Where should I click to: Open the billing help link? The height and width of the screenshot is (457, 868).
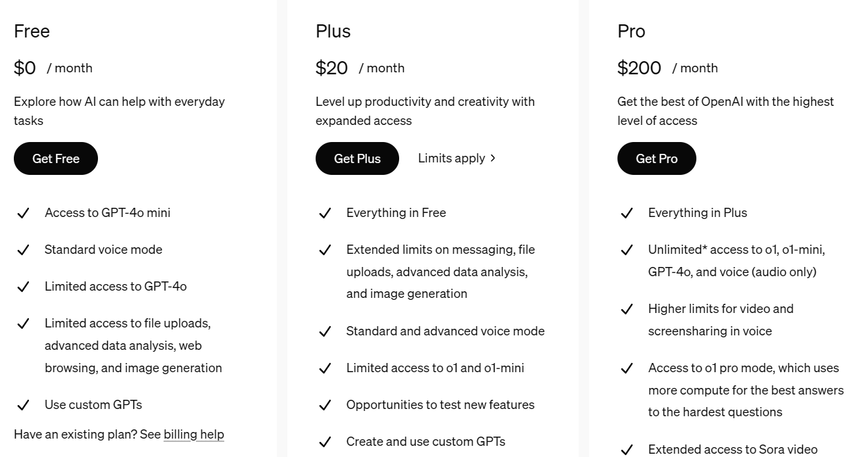[194, 434]
